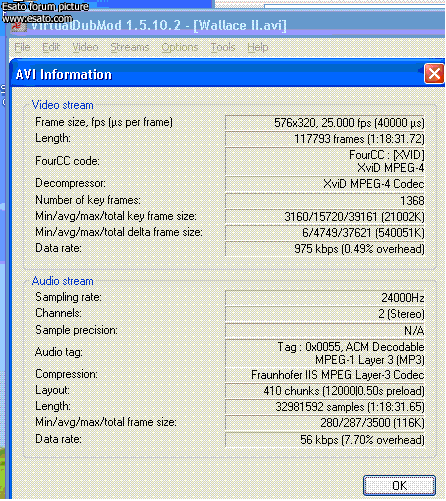The image size is (446, 501).
Task: Open the Edit menu
Action: click(51, 47)
